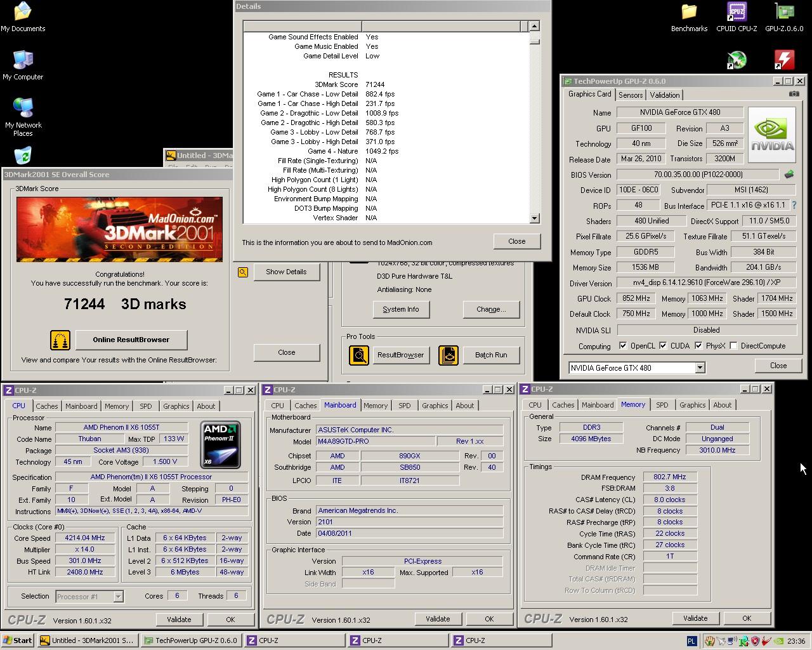Click the NVIDIA logo in GPU-Z
Viewport: 812px width, 650px height.
click(772, 135)
